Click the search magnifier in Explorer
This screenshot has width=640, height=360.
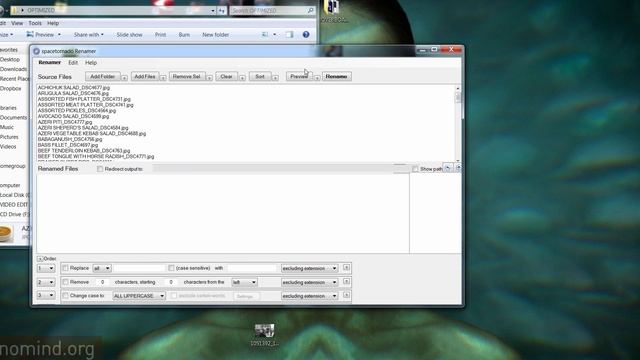coord(311,10)
